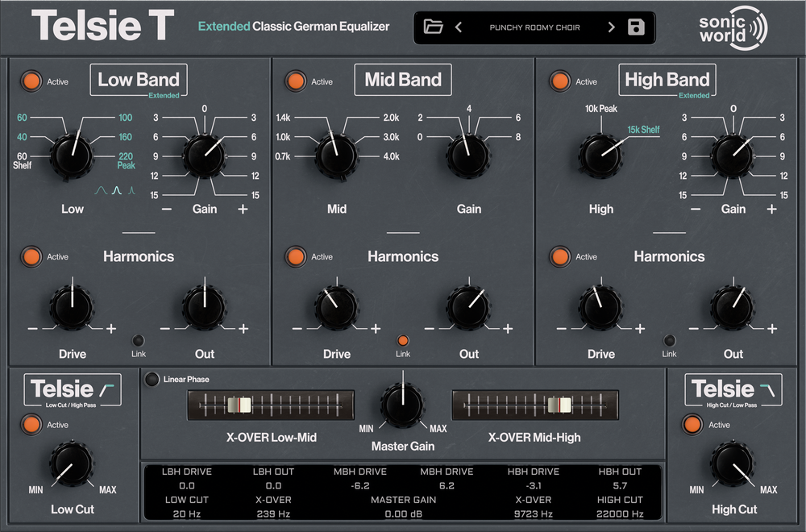This screenshot has height=532, width=806.
Task: Select the High Band section header
Action: coord(667,79)
